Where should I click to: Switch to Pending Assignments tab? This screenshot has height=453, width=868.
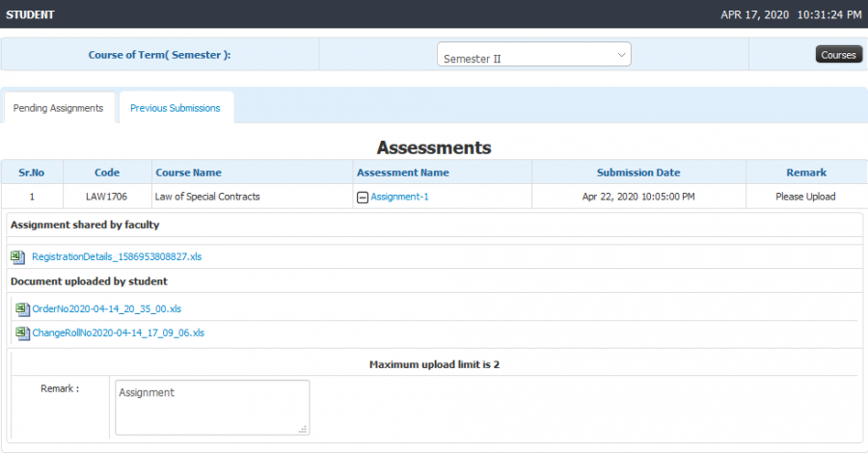[59, 108]
